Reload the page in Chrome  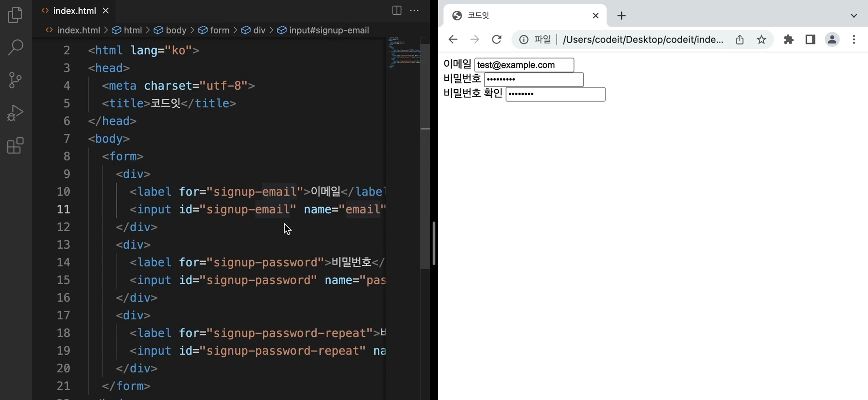497,39
